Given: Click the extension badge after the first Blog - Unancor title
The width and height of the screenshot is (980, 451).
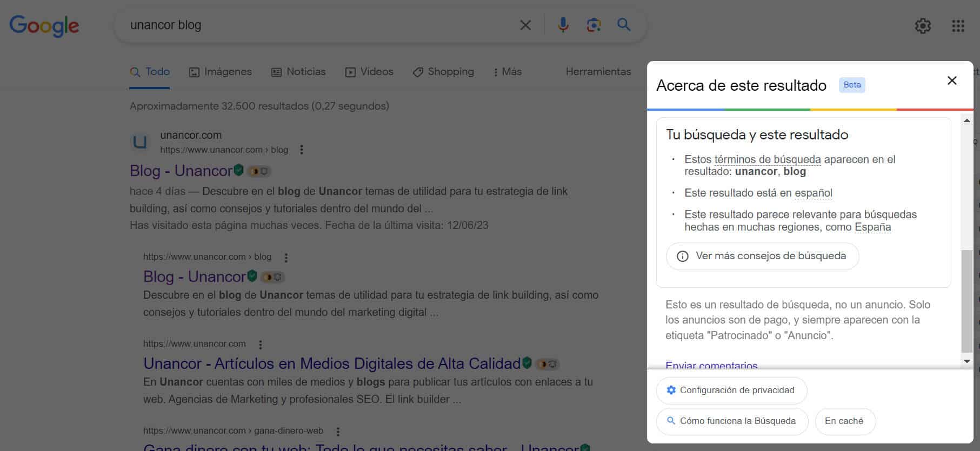Looking at the screenshot, I should (259, 171).
